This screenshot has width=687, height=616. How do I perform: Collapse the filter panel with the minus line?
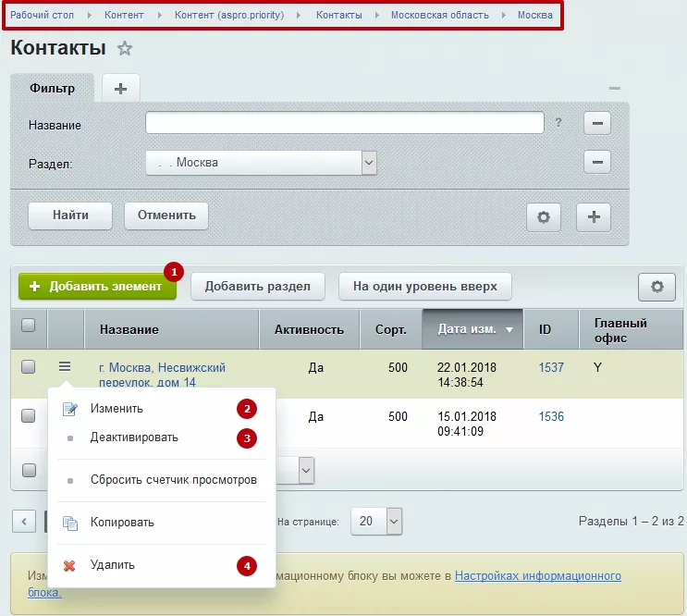coord(614,89)
